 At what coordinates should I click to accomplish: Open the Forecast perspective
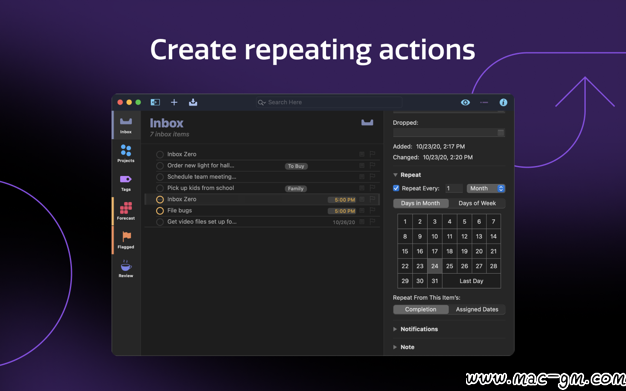tap(126, 211)
